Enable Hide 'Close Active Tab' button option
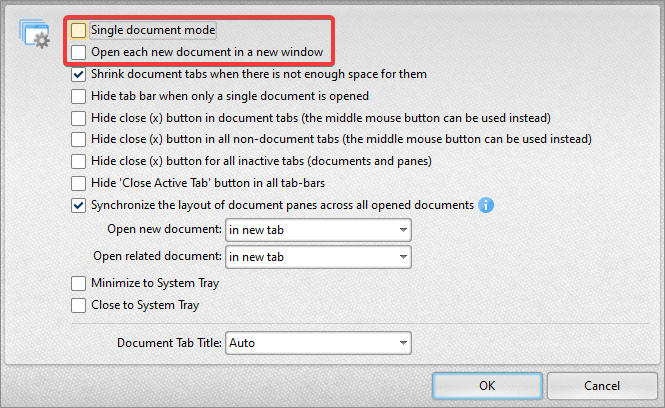This screenshot has width=665, height=408. click(x=78, y=183)
